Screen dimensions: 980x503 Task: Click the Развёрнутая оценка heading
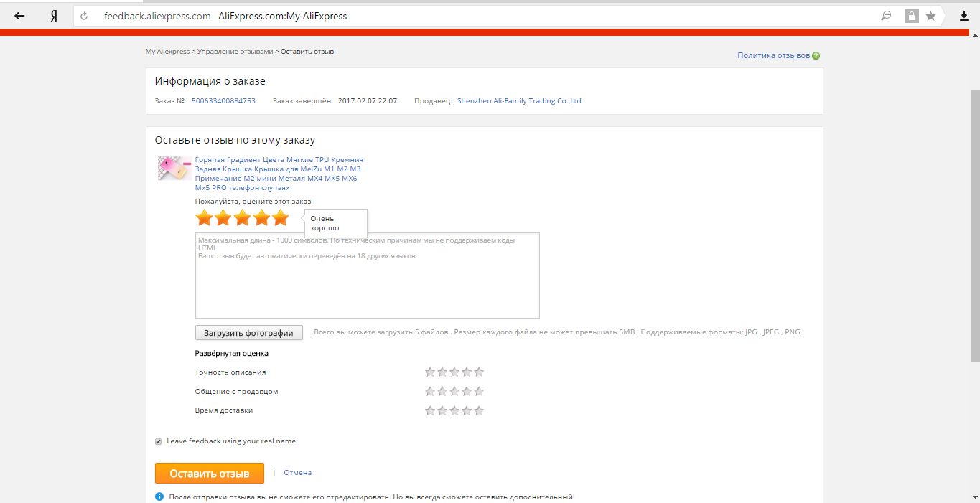pos(232,353)
